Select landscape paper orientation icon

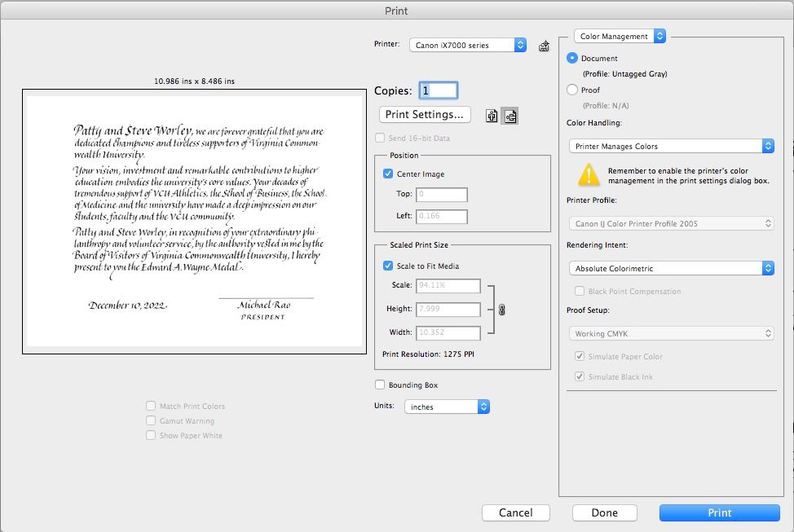coord(509,116)
